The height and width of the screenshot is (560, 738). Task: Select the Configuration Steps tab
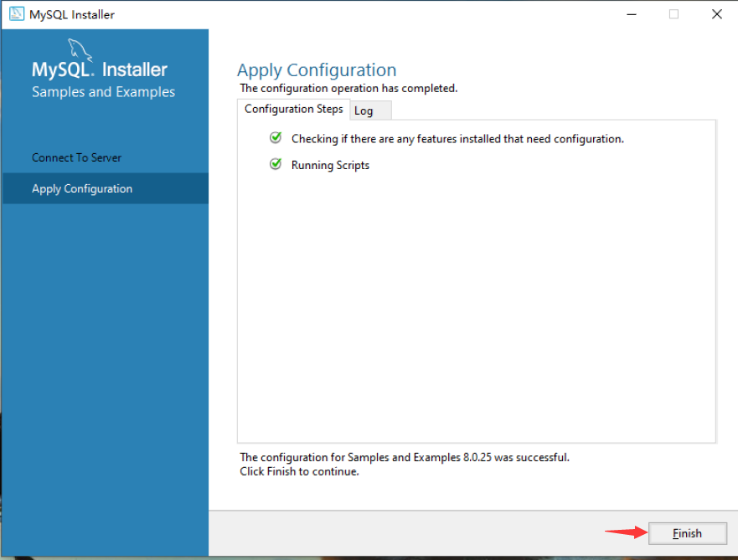click(x=293, y=109)
